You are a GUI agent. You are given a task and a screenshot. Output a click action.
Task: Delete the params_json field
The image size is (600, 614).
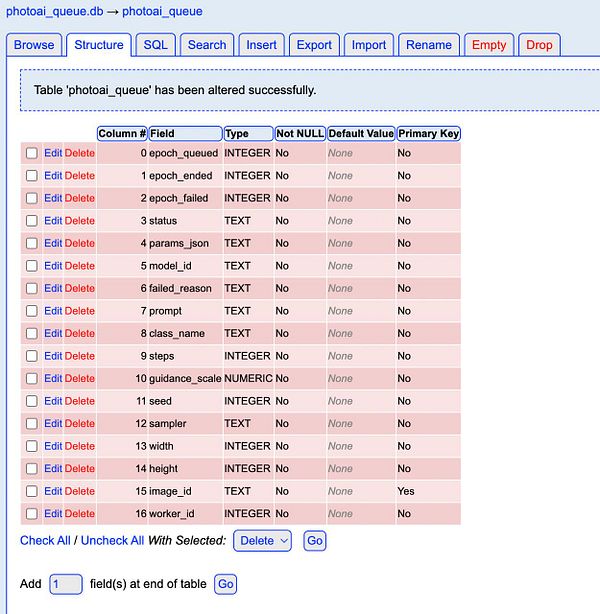point(80,243)
